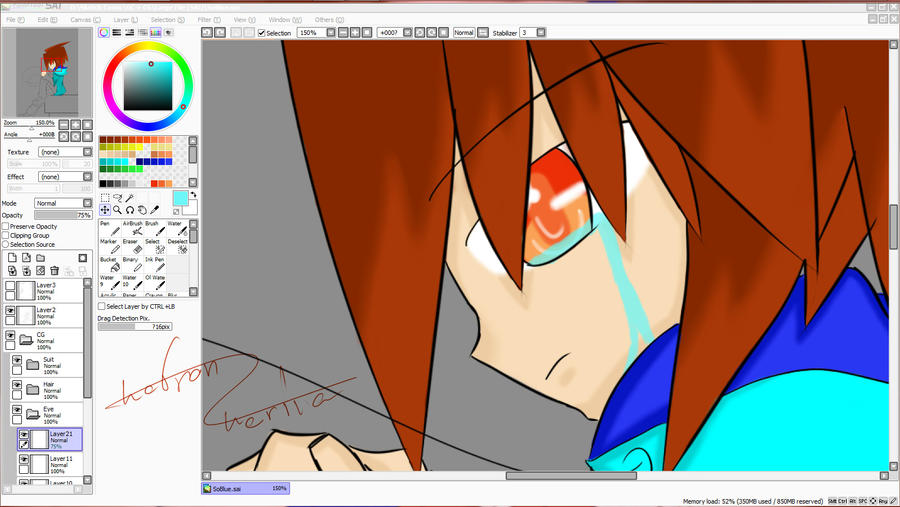The width and height of the screenshot is (900, 507).
Task: Click the undo arrow in toolbar
Action: 207,33
